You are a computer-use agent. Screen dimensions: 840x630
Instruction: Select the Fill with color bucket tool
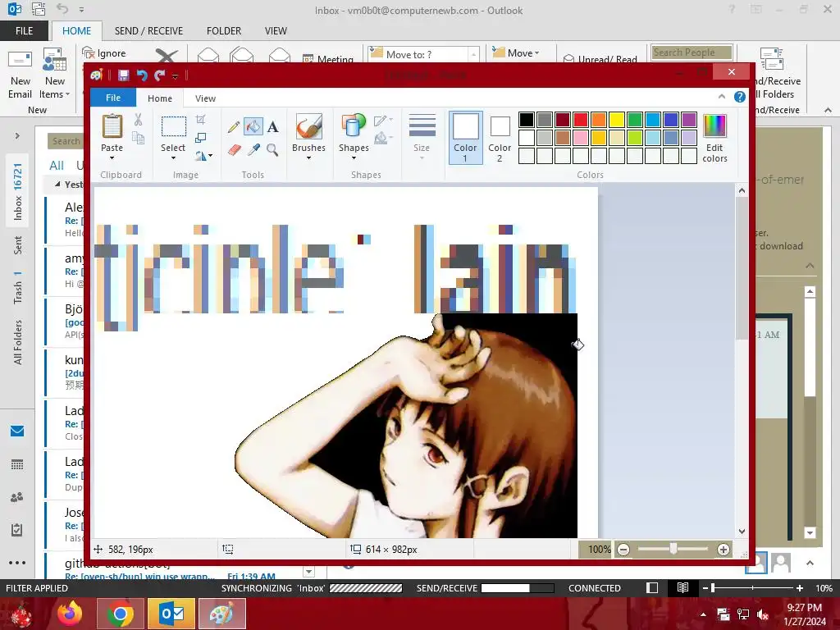[x=253, y=127]
